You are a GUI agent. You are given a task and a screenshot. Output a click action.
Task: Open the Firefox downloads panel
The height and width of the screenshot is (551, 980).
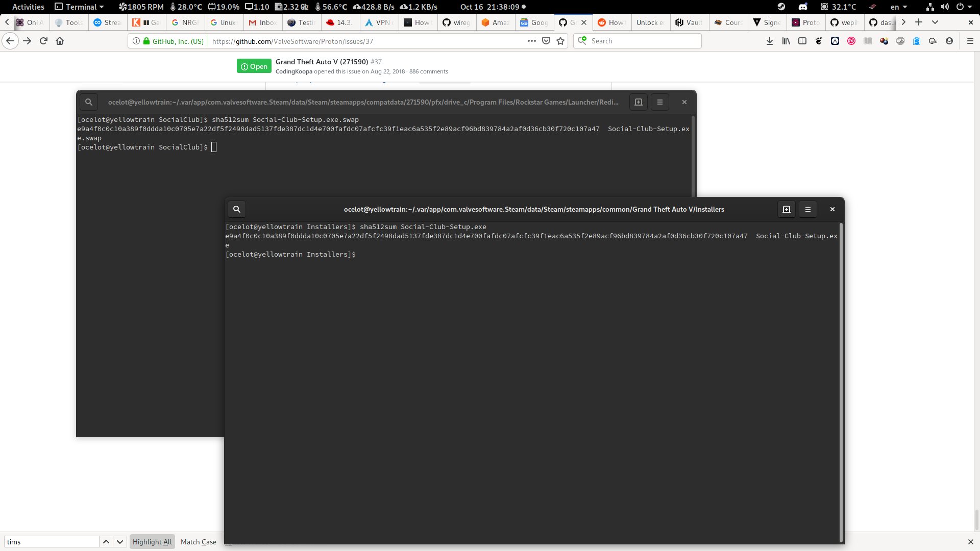[770, 41]
